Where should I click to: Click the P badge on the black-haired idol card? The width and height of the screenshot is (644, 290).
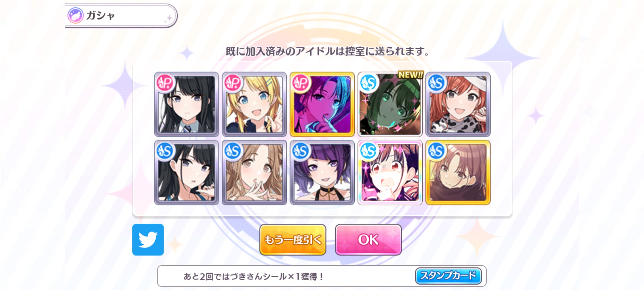(x=164, y=83)
